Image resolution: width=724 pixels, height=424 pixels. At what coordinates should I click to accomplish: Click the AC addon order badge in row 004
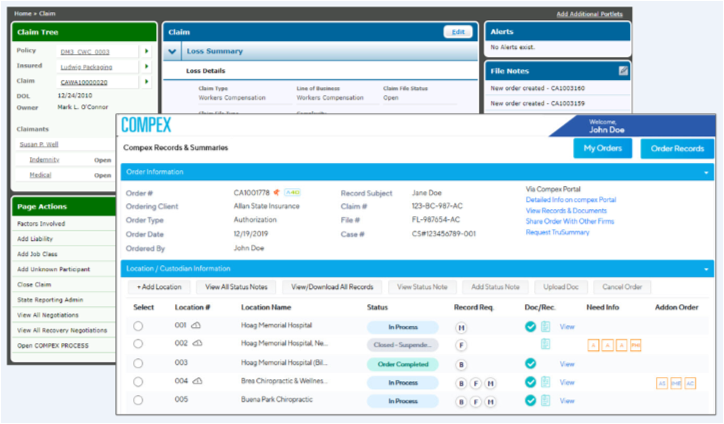tap(690, 383)
